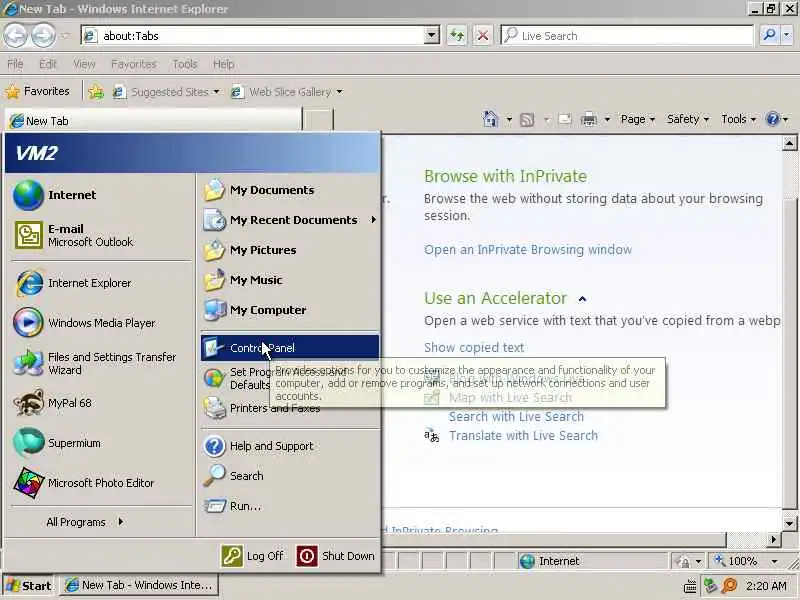Click the Print icon
800x600 pixels.
coord(589,119)
